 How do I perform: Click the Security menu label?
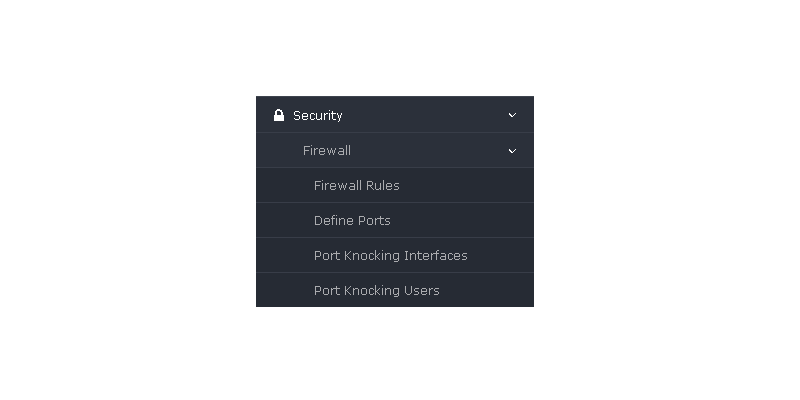click(x=317, y=116)
